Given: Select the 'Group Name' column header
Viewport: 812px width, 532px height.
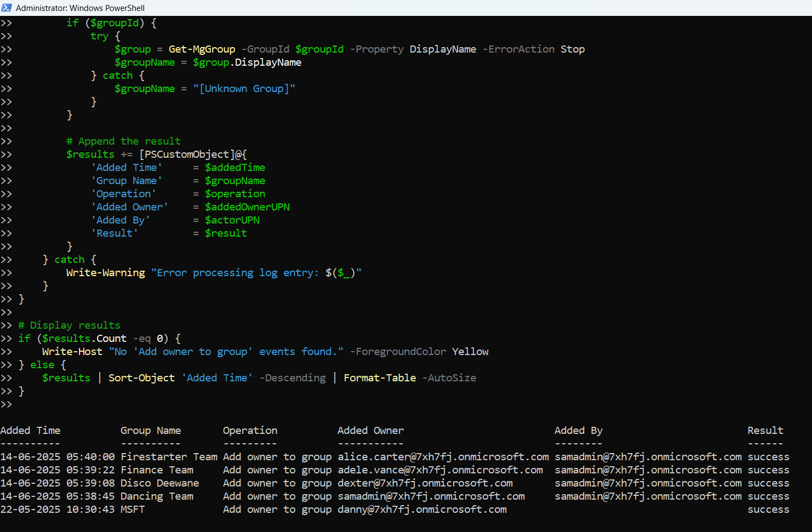Looking at the screenshot, I should (151, 431).
